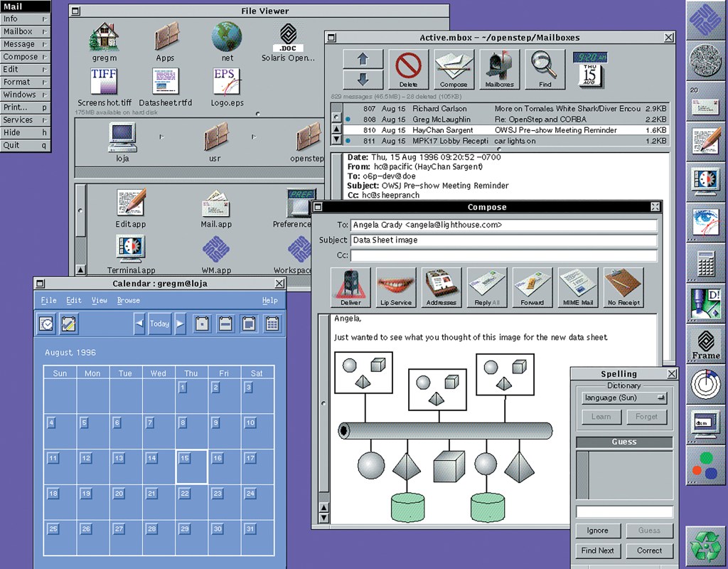Expand the Compose submenu in the Mail menu
The height and width of the screenshot is (569, 728).
coord(25,57)
